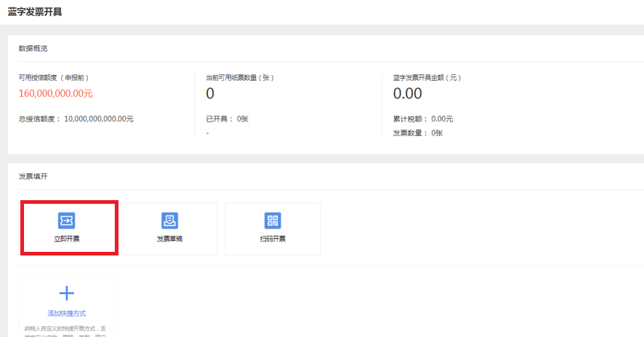The height and width of the screenshot is (337, 644).
Task: Select the 扫码开票 QR code icon
Action: 273,221
